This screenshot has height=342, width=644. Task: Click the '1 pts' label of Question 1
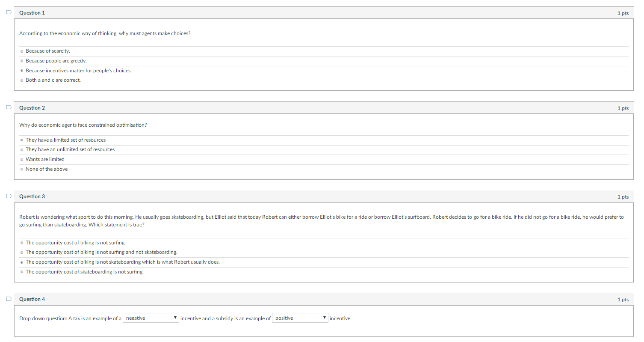pyautogui.click(x=623, y=13)
